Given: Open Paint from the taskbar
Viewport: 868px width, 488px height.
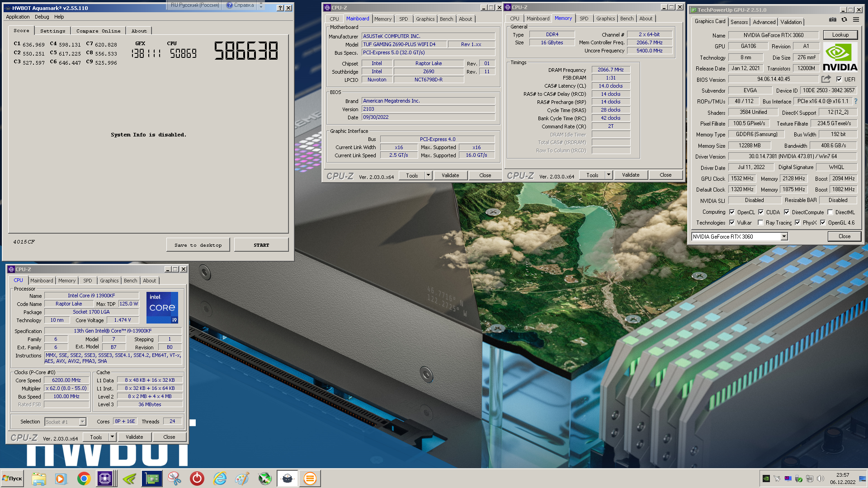Looking at the screenshot, I should point(242,479).
